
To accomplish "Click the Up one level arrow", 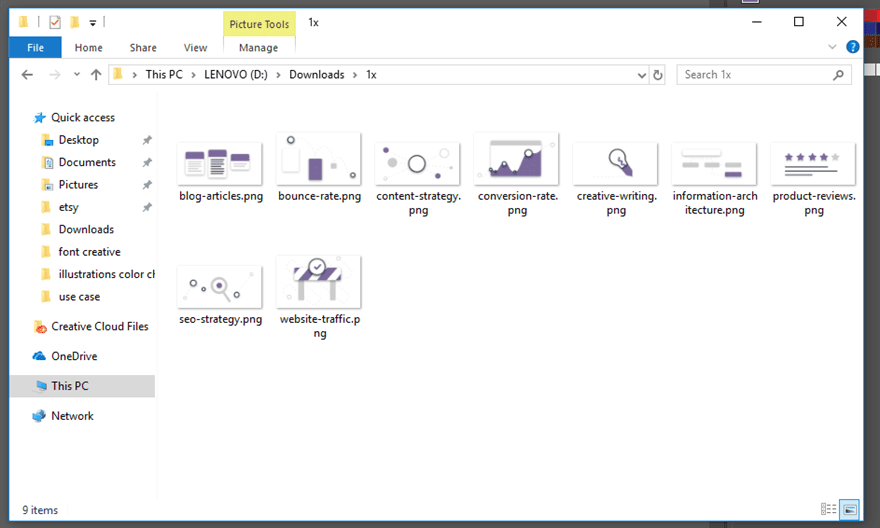I will 96,75.
